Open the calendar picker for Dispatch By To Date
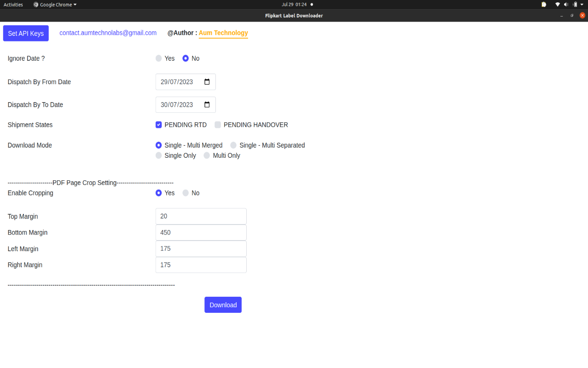 207,105
